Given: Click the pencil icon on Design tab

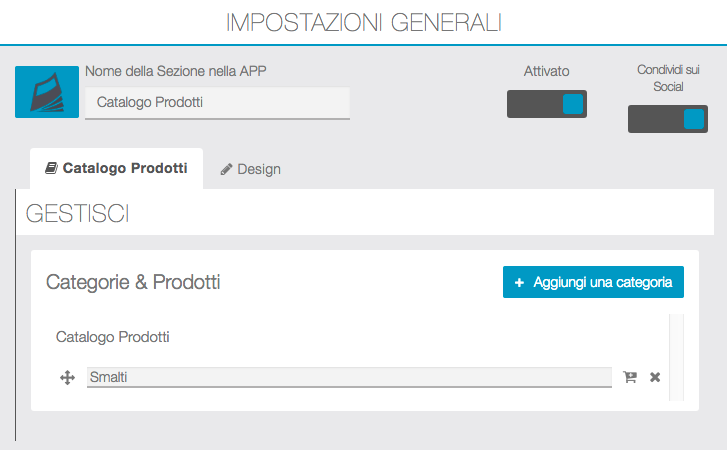Looking at the screenshot, I should [x=227, y=170].
